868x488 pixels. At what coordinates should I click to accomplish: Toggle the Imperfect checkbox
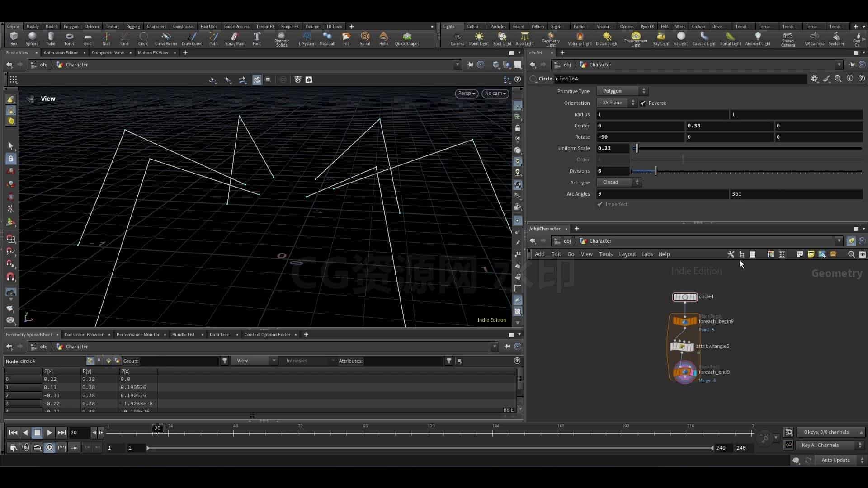pos(600,205)
